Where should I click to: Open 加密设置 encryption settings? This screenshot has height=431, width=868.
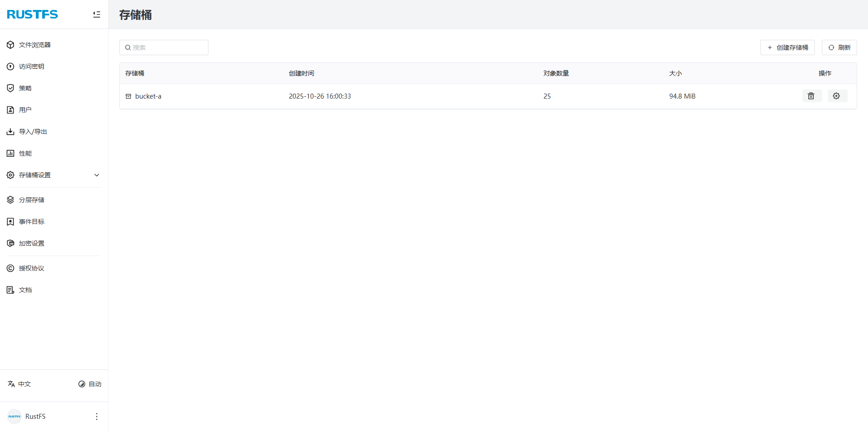[31, 243]
